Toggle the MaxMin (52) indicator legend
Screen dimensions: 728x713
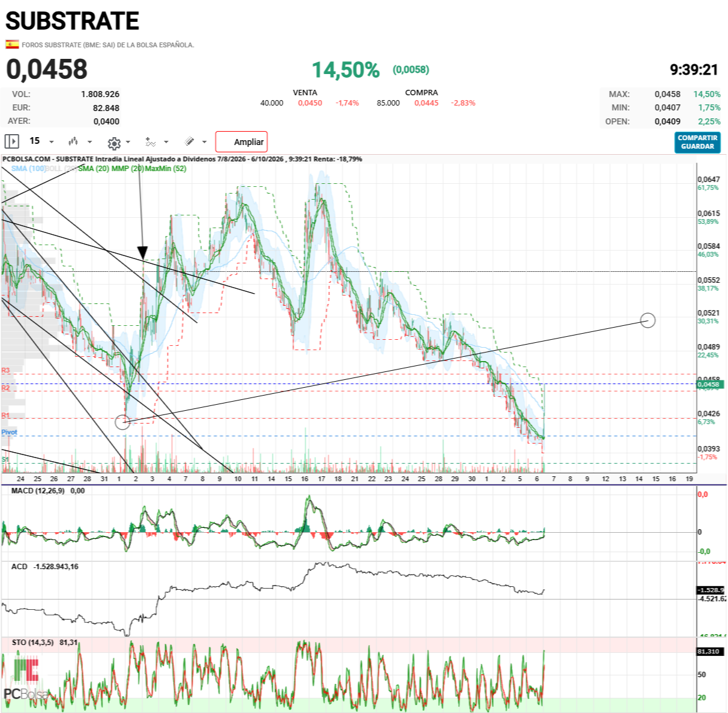[166, 169]
